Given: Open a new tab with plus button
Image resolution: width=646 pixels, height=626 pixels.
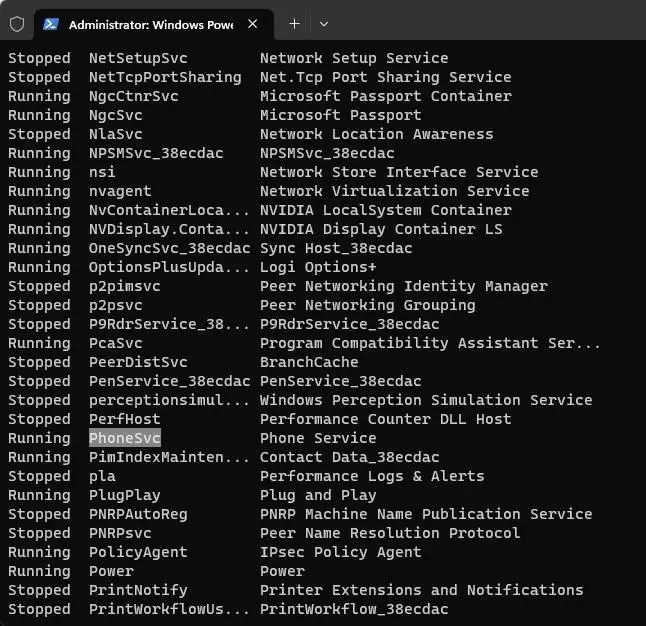Looking at the screenshot, I should pyautogui.click(x=294, y=24).
